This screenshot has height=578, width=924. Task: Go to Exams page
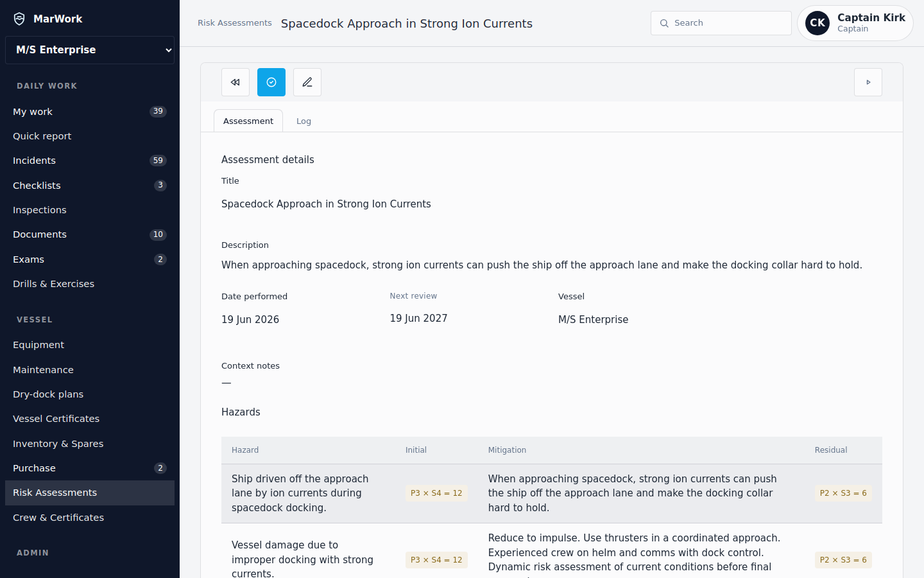[90, 259]
